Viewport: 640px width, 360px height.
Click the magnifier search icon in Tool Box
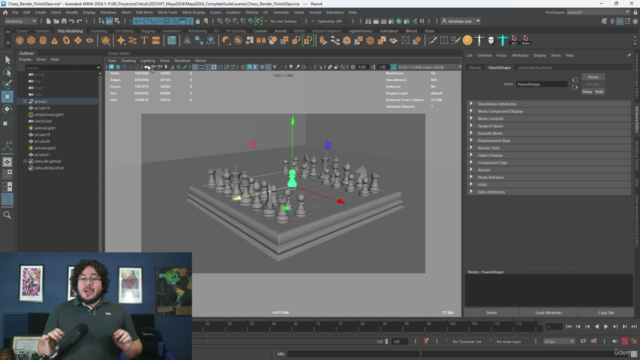(x=7, y=215)
